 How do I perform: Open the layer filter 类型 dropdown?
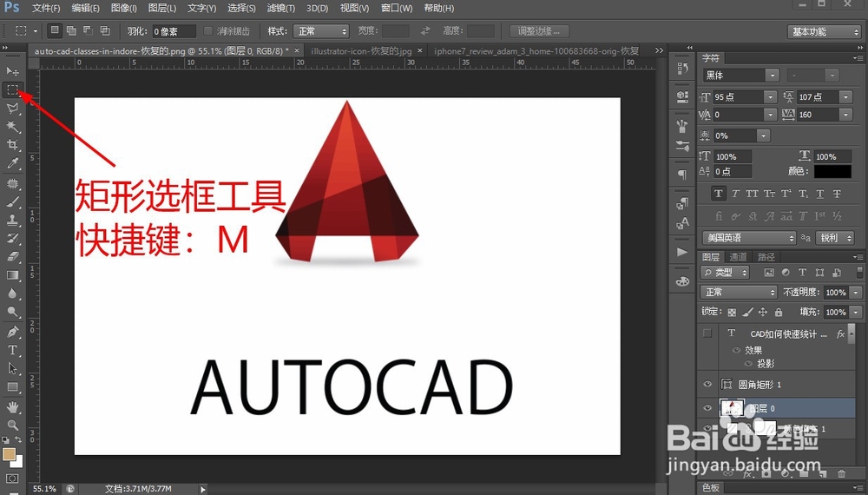[x=725, y=273]
